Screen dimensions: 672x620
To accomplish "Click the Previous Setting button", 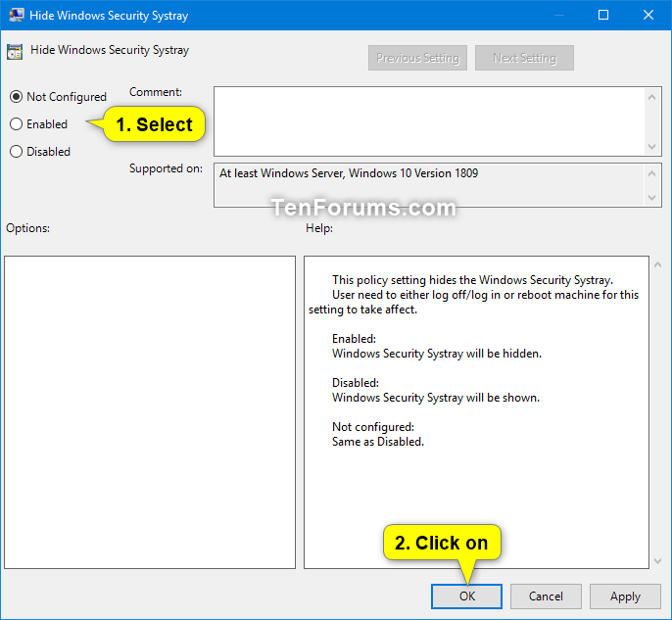I will pyautogui.click(x=417, y=58).
